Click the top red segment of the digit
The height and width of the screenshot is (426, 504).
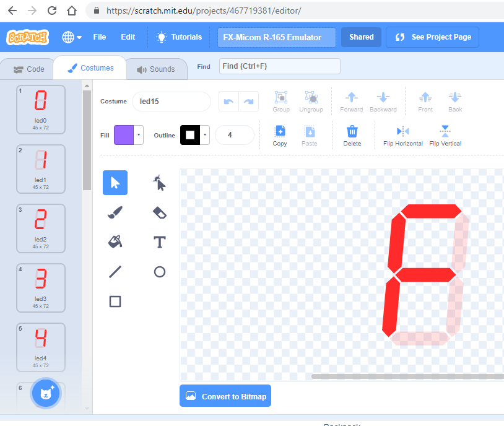432,211
